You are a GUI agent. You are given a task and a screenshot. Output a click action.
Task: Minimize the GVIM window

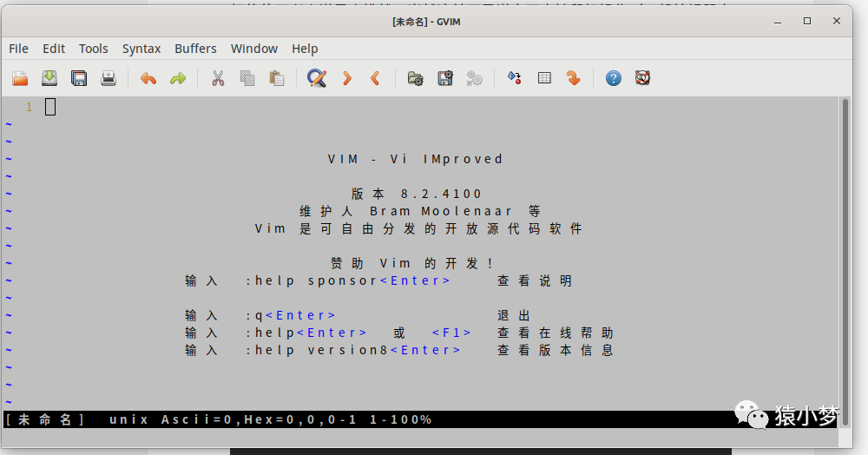pyautogui.click(x=778, y=22)
